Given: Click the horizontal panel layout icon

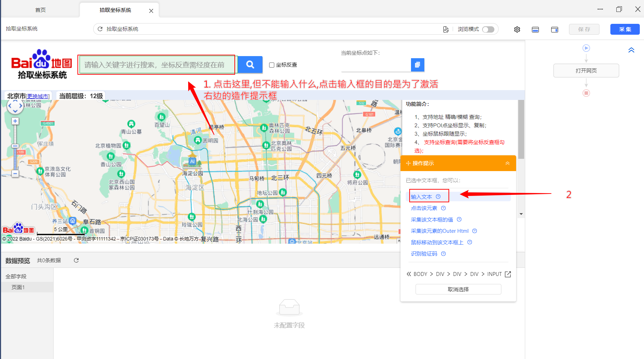Looking at the screenshot, I should tap(535, 29).
